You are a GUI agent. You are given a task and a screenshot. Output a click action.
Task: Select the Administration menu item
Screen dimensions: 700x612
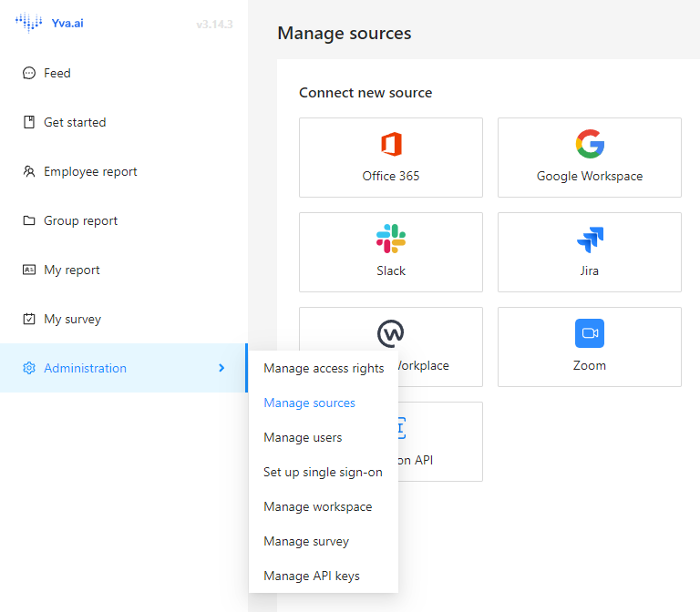pyautogui.click(x=124, y=368)
